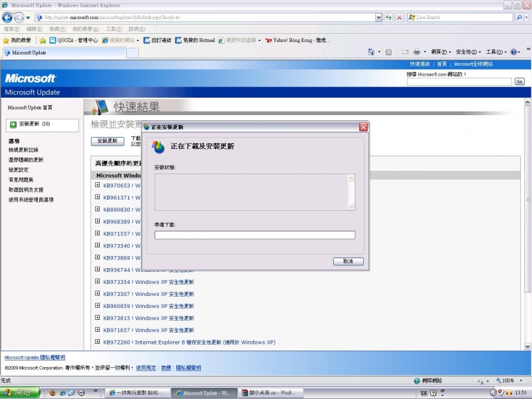Click the Stop loading icon
Viewport: 532px width, 399px height.
400,17
